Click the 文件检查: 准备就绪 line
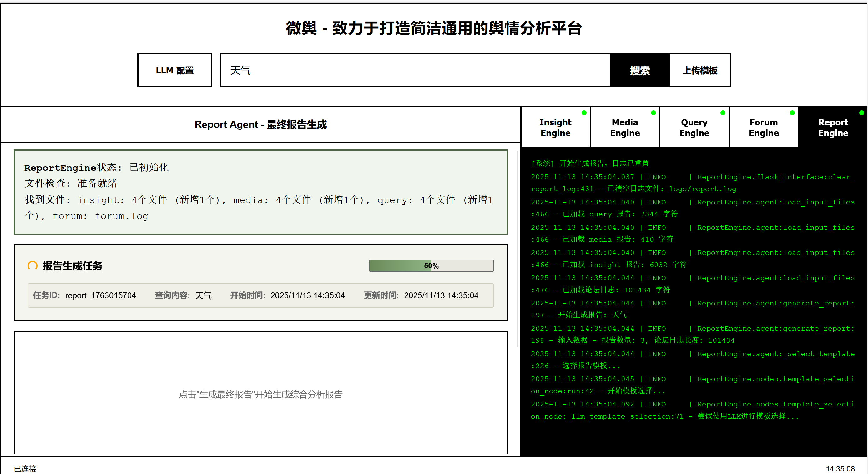This screenshot has height=474, width=868. [x=71, y=183]
